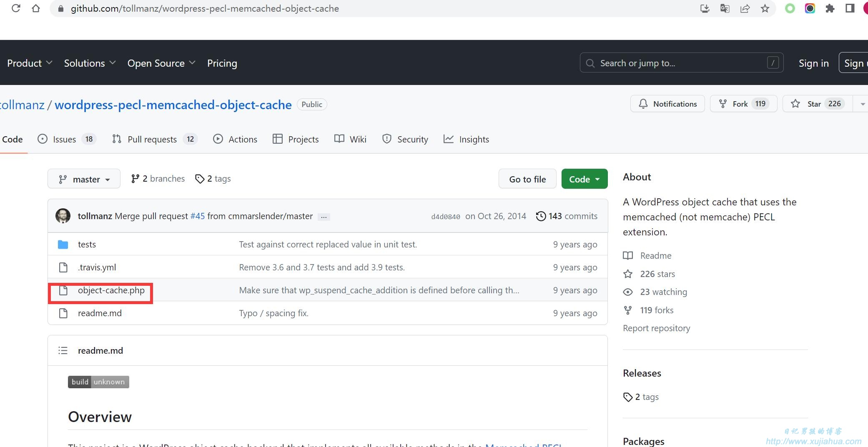Open the master branch selector dropdown
This screenshot has width=868, height=447.
[84, 179]
